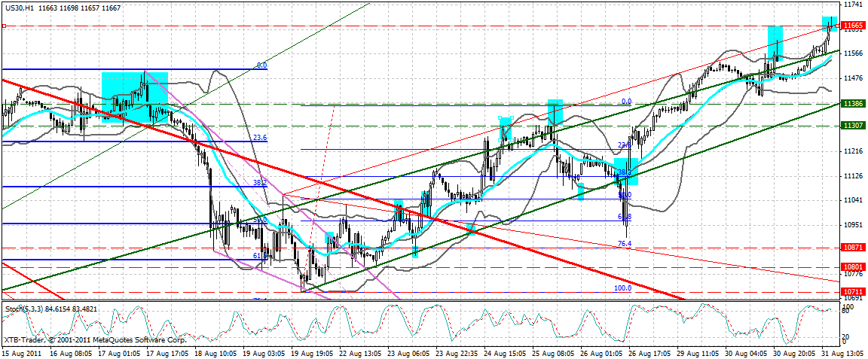Click the cyan rectangle at the chart's top-right peak
The height and width of the screenshot is (359, 868).
(830, 24)
